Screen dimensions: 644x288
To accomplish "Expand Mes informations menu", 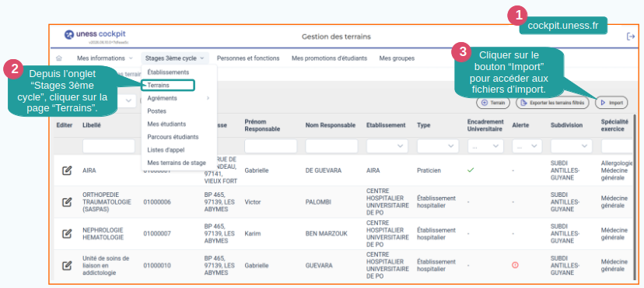I will [x=105, y=58].
